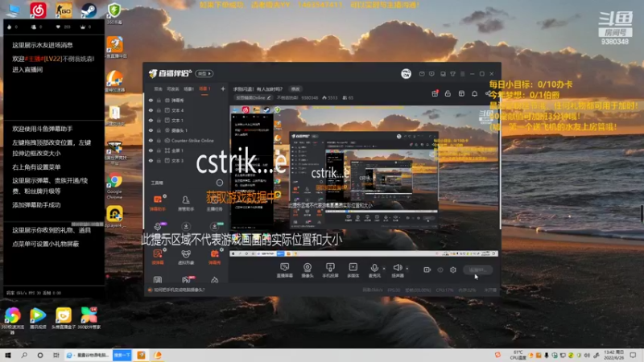Add a 多媒体 multimedia source
Viewport: 644px width, 362px height.
pos(353,270)
